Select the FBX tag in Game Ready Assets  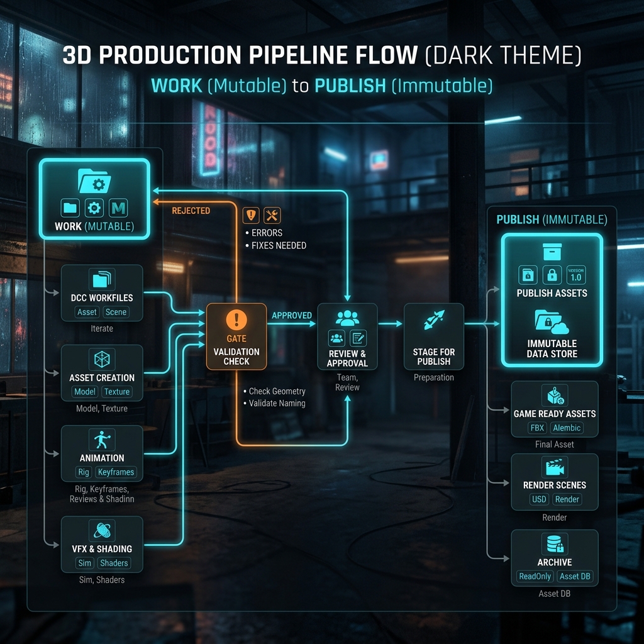537,428
